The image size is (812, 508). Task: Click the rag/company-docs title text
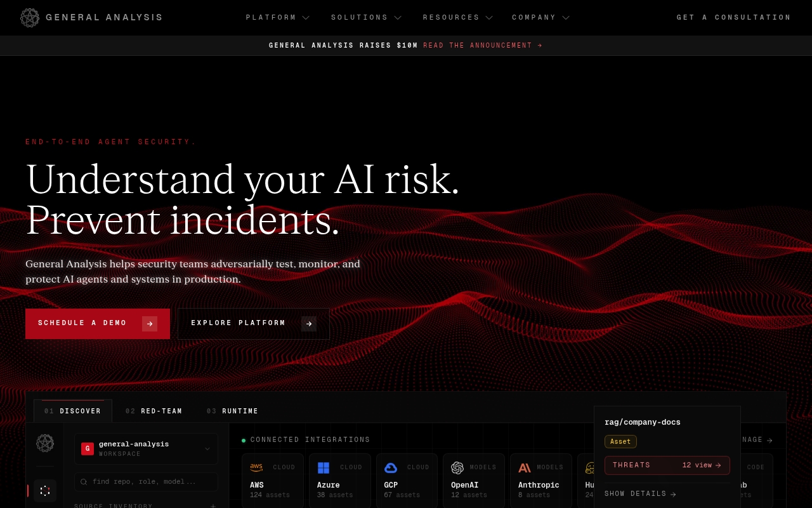[643, 422]
